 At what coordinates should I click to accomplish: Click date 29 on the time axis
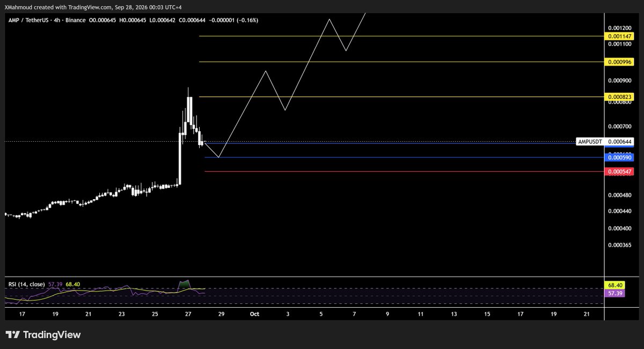(221, 314)
